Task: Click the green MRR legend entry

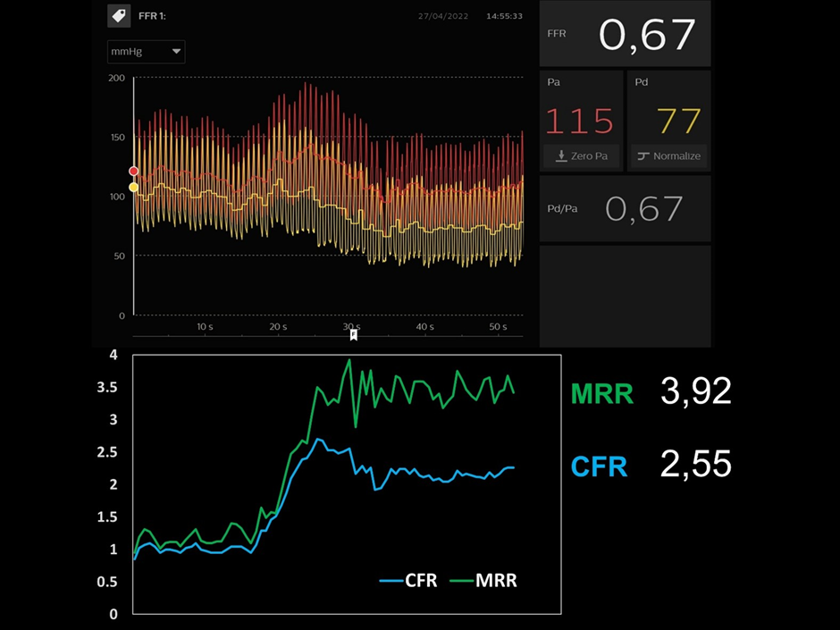Action: [483, 580]
